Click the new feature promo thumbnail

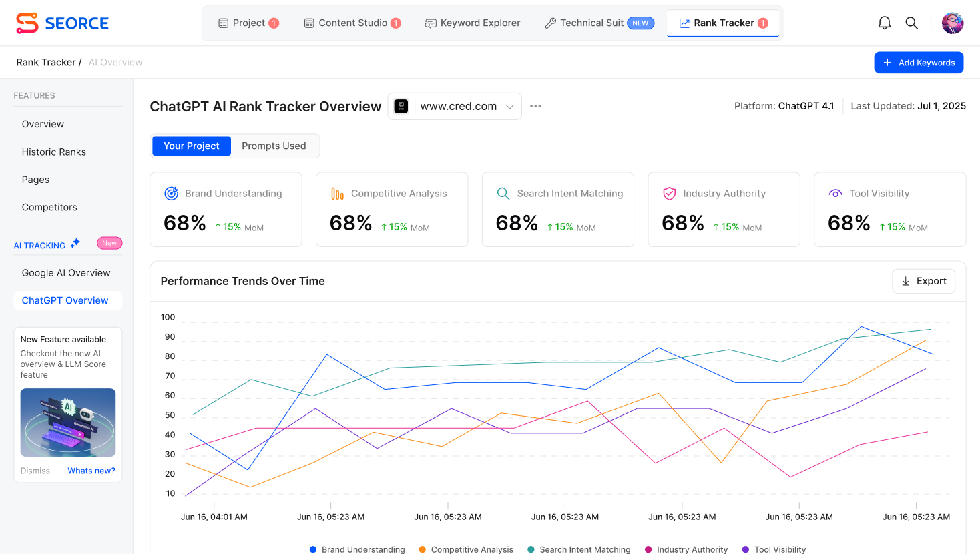tap(68, 423)
